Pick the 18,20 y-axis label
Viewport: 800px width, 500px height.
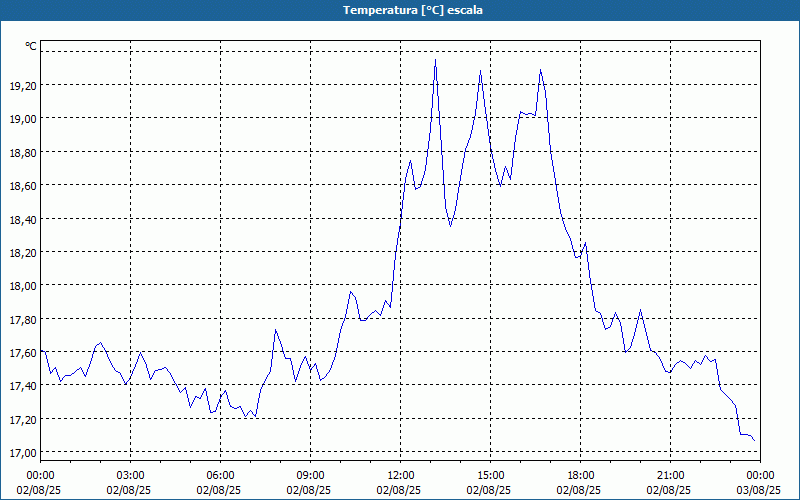pos(23,252)
